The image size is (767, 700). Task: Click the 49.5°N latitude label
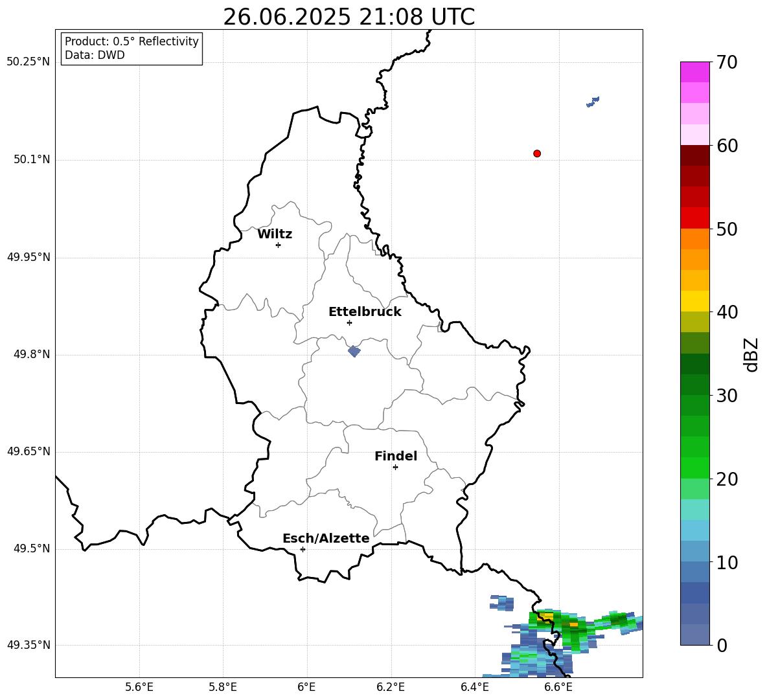32,548
